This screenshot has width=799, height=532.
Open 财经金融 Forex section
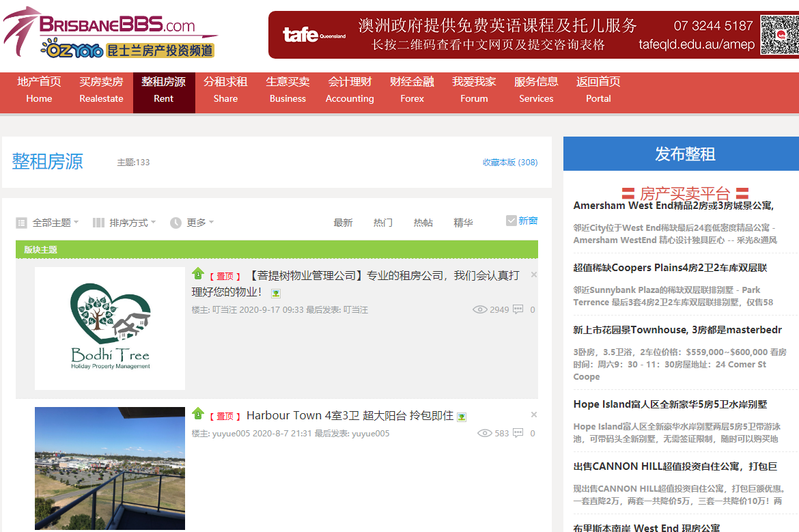412,89
